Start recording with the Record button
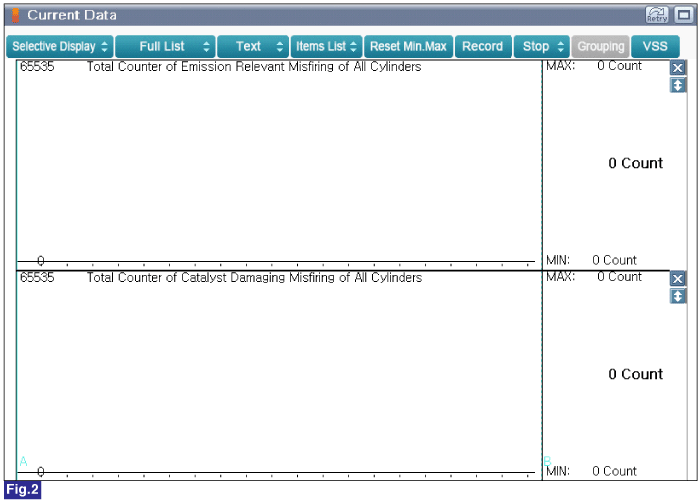This screenshot has height=502, width=700. coord(483,46)
